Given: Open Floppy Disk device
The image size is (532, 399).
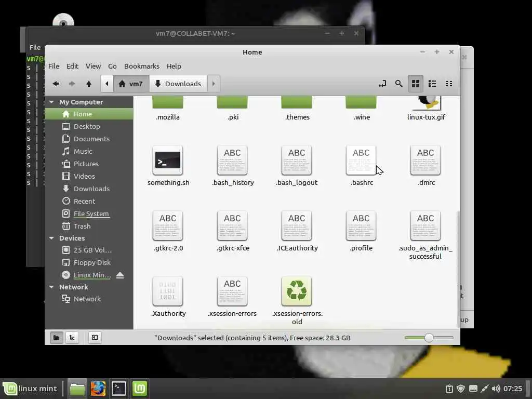Looking at the screenshot, I should 89,262.
